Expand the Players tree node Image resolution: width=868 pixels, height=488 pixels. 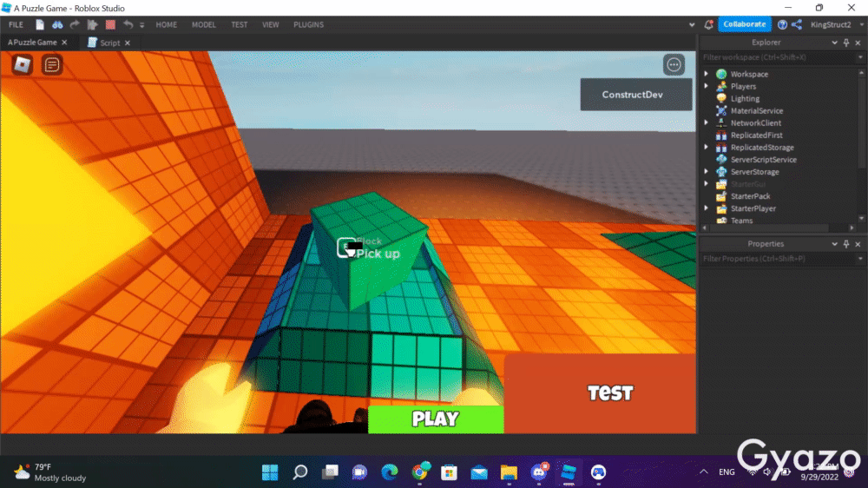pyautogui.click(x=706, y=86)
